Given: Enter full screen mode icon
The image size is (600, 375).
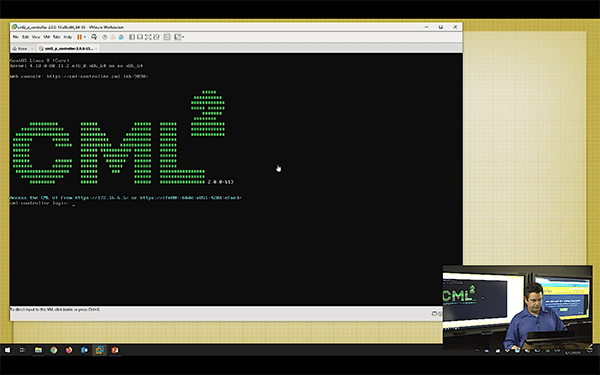Looking at the screenshot, I should [x=148, y=37].
